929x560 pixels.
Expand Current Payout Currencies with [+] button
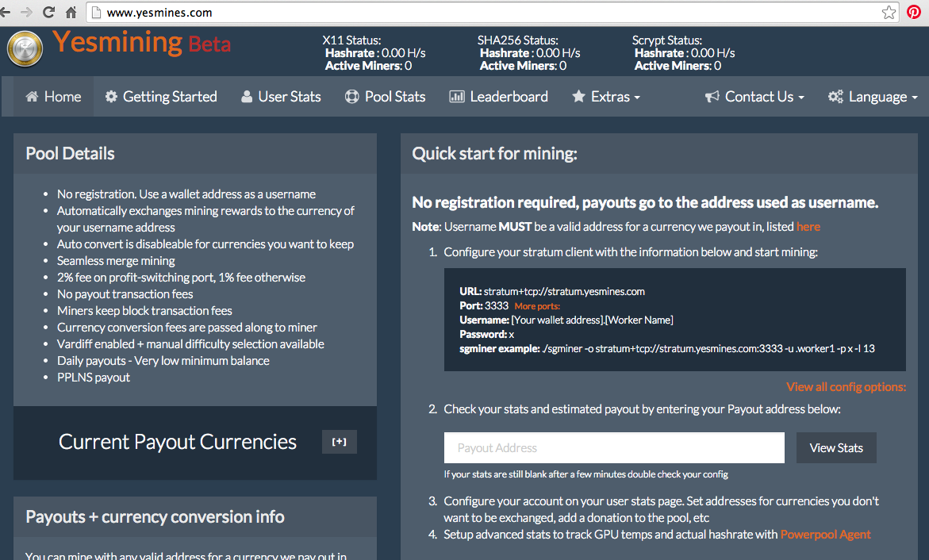pos(340,442)
